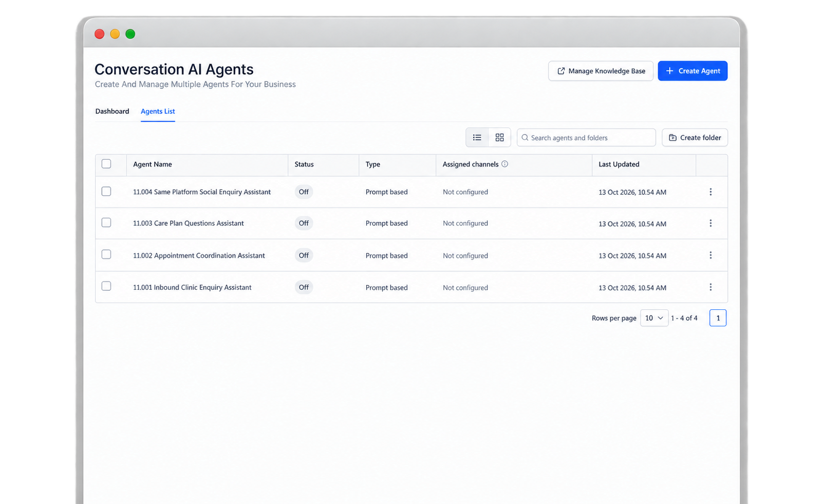Focus the Search agents and folders field
The height and width of the screenshot is (504, 823).
[x=586, y=138]
